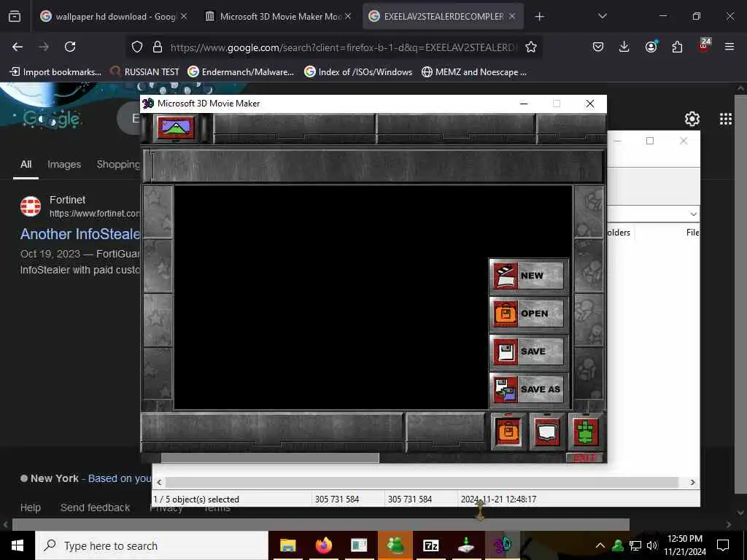The height and width of the screenshot is (560, 747).
Task: Click the green people taskbar app icon
Action: coord(395,545)
